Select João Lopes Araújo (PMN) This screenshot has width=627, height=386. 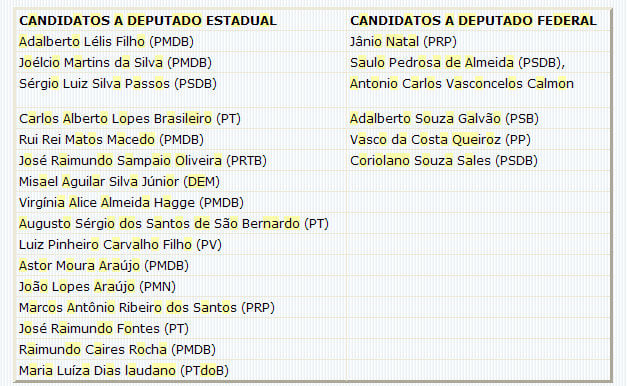coord(98,287)
